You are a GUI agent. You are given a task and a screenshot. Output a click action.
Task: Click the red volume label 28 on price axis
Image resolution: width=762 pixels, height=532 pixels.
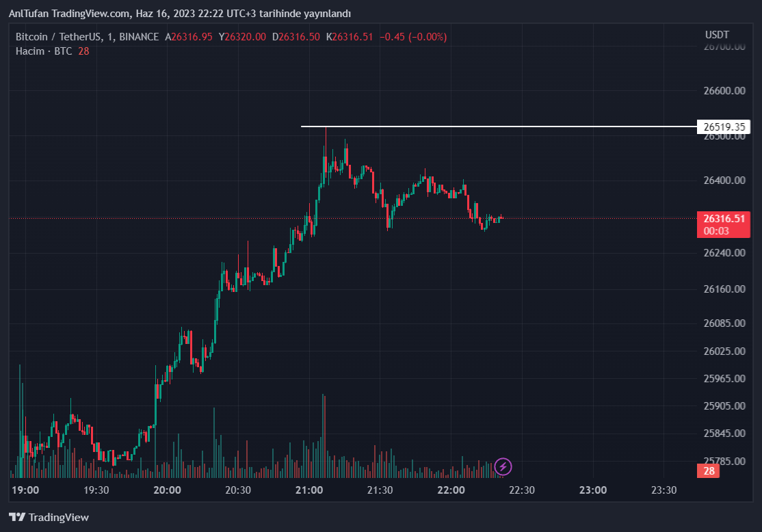coord(709,471)
